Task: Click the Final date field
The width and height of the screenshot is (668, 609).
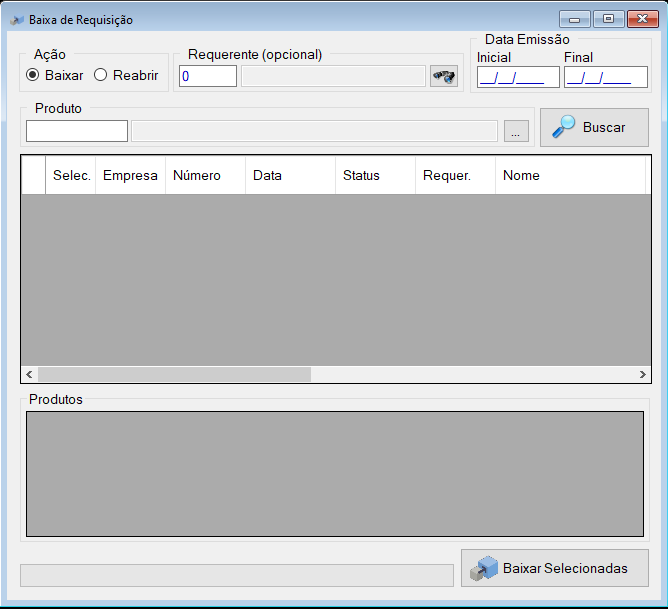Action: (x=606, y=77)
